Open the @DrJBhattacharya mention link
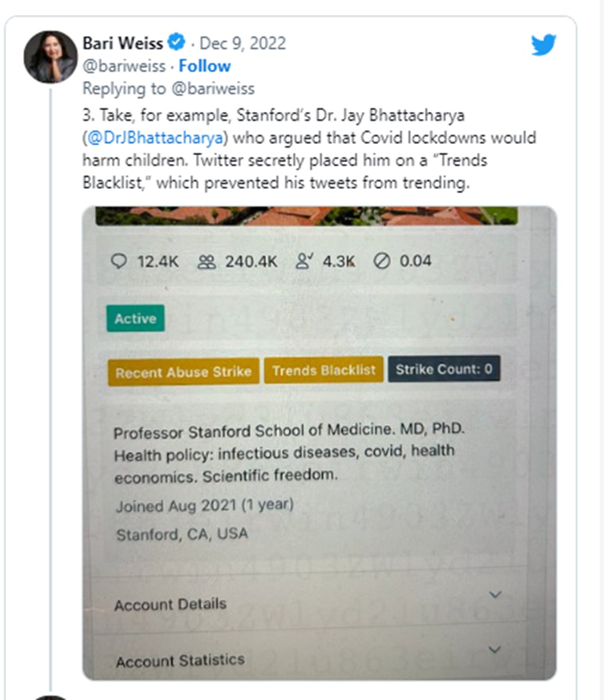 coord(156,137)
